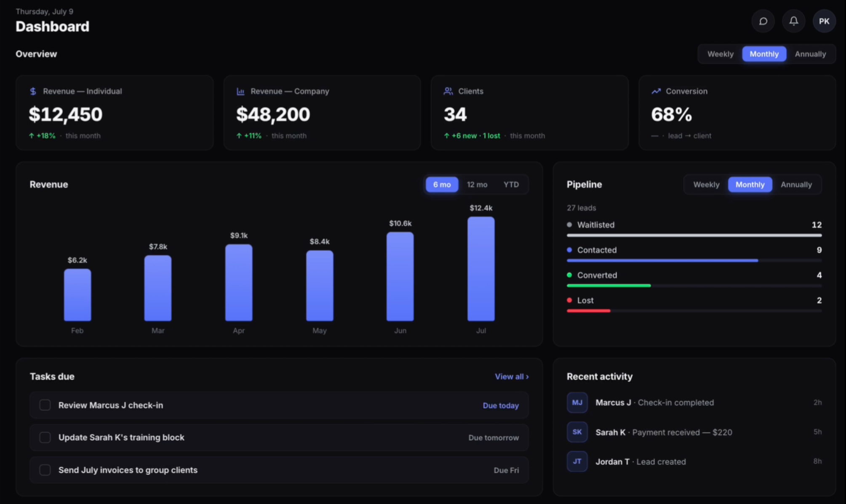The height and width of the screenshot is (504, 846).
Task: Open the chat messages icon
Action: click(x=763, y=21)
